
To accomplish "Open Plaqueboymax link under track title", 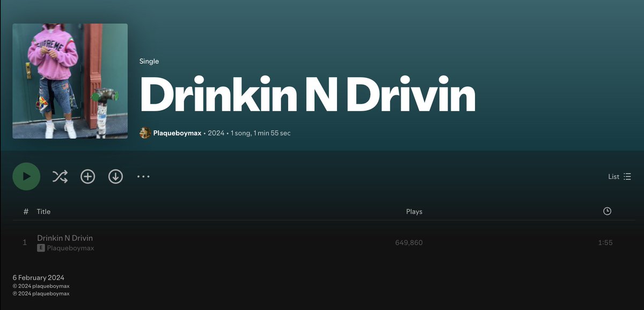I will click(x=70, y=248).
